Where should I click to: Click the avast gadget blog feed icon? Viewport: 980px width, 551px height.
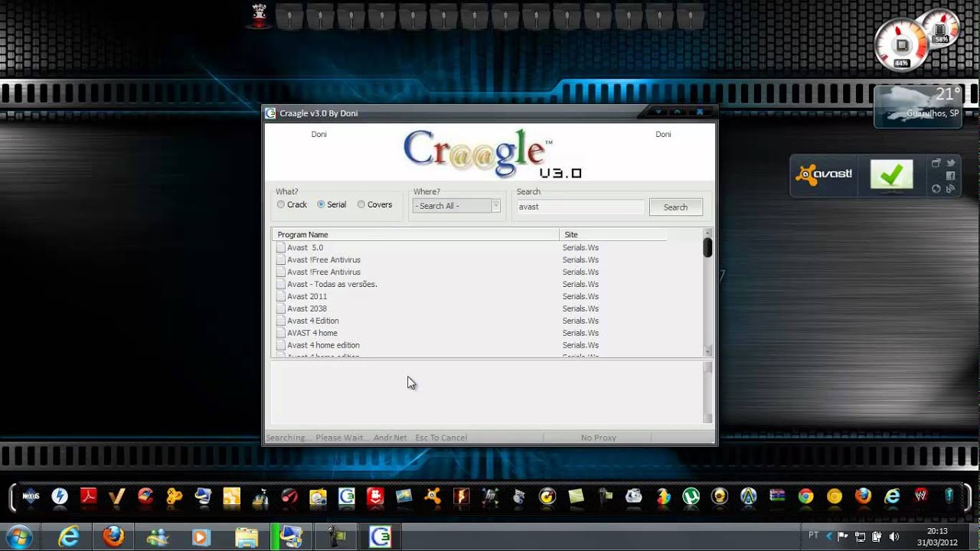951,189
